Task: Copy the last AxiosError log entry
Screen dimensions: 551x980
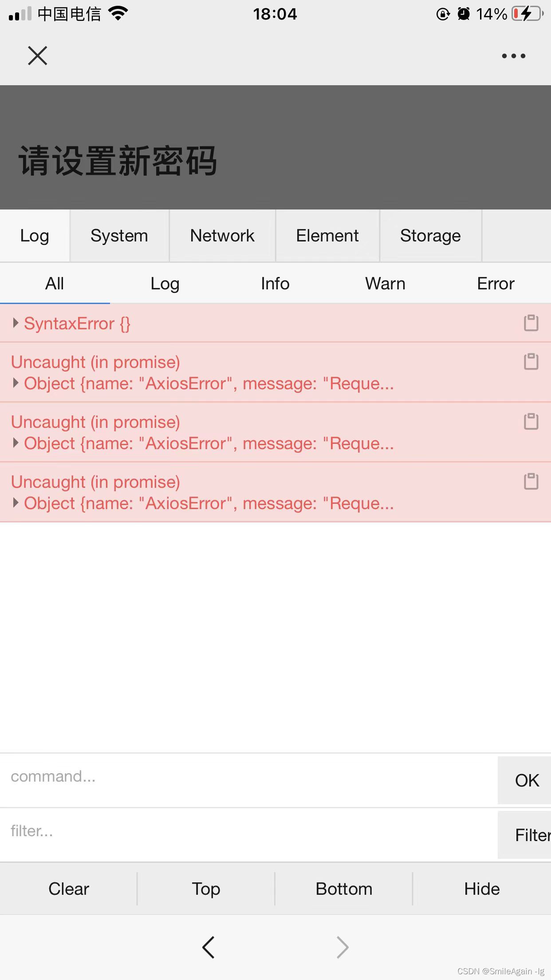Action: (532, 481)
